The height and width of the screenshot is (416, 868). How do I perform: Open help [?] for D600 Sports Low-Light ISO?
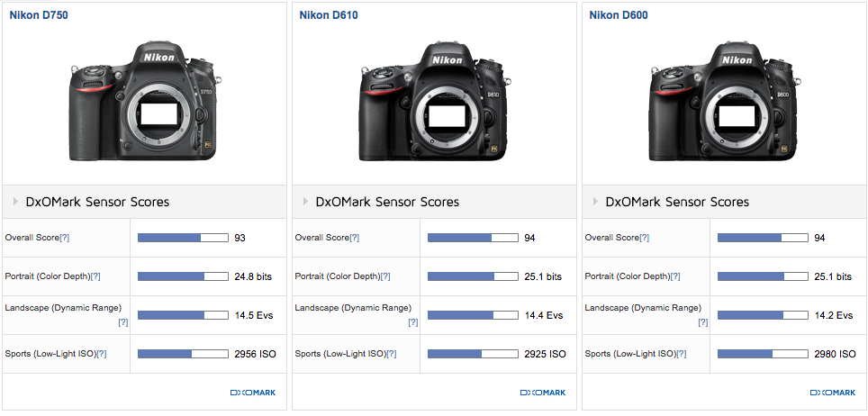(682, 354)
